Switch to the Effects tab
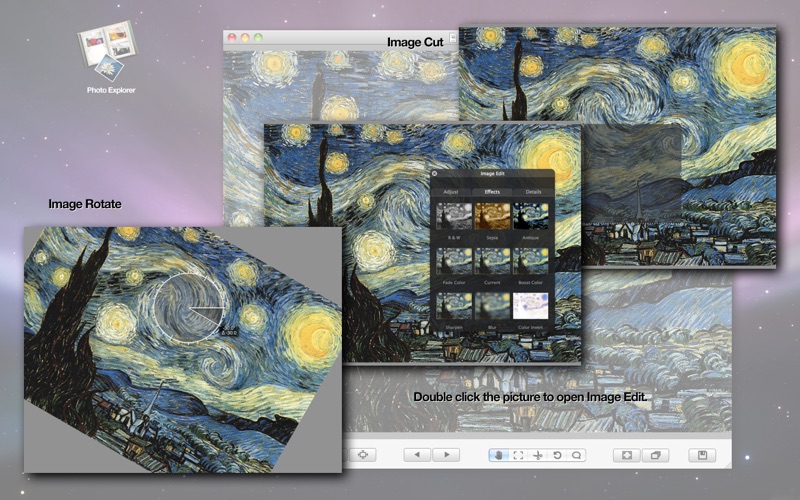The width and height of the screenshot is (800, 500). click(x=492, y=192)
